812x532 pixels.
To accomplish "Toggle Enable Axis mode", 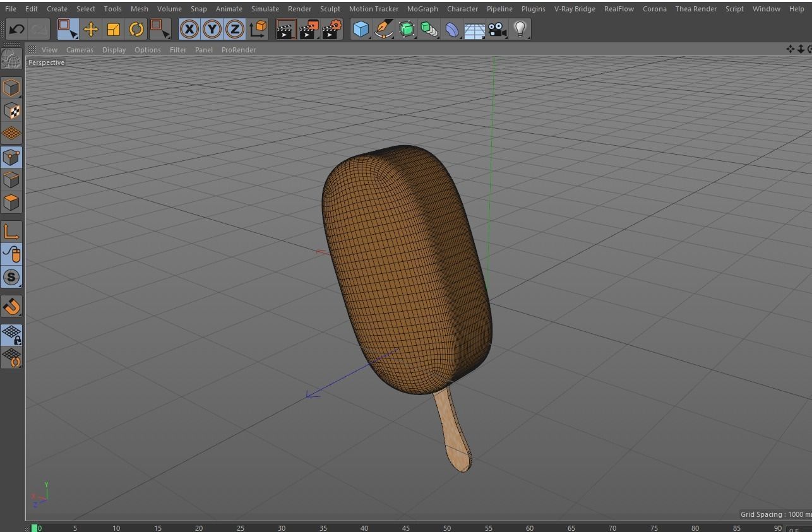I will point(11,231).
